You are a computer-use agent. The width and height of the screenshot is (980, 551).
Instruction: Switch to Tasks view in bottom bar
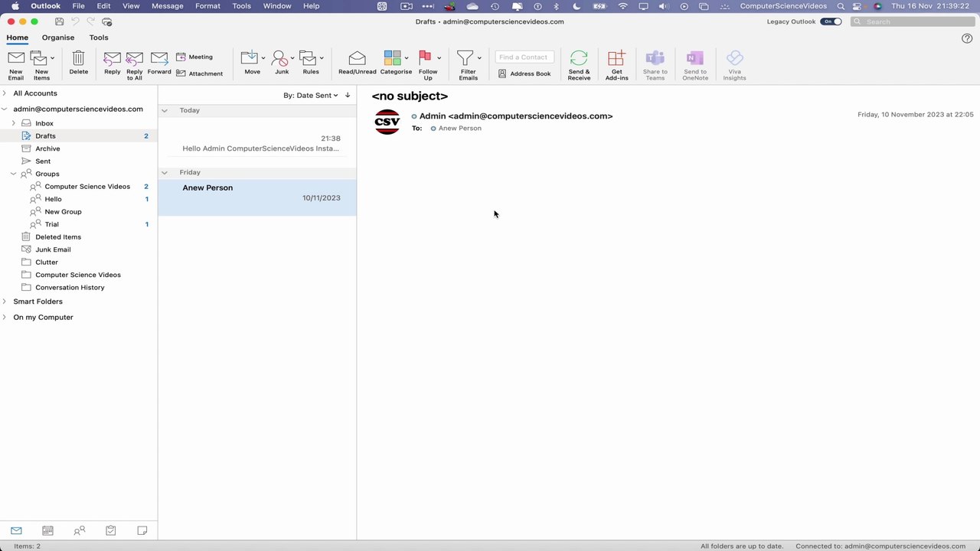[x=110, y=530]
